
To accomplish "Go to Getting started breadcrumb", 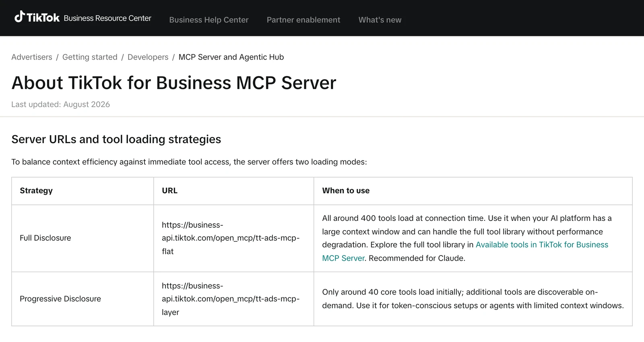I will click(x=90, y=57).
